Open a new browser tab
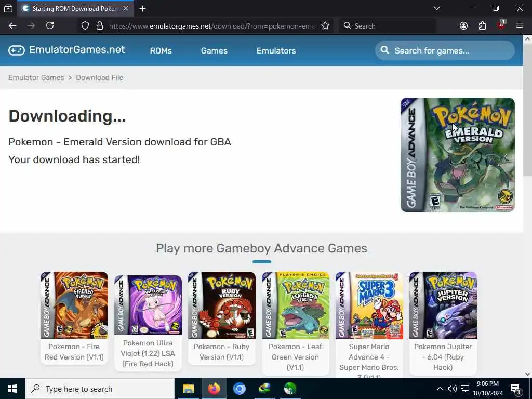 click(x=142, y=8)
